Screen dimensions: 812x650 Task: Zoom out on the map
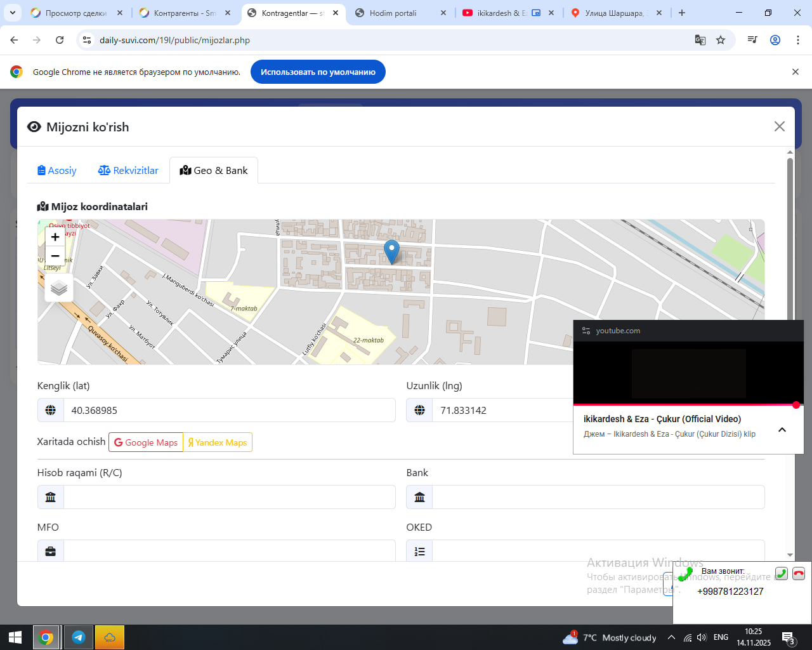(x=55, y=256)
